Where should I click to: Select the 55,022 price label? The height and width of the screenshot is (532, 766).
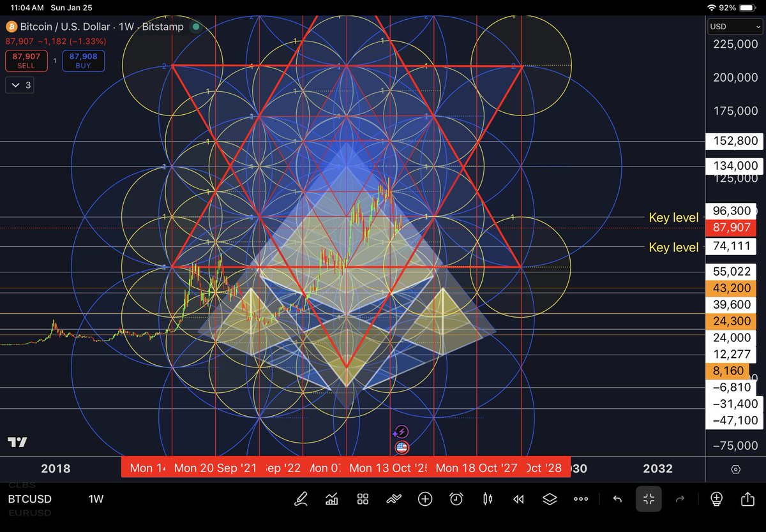click(732, 272)
